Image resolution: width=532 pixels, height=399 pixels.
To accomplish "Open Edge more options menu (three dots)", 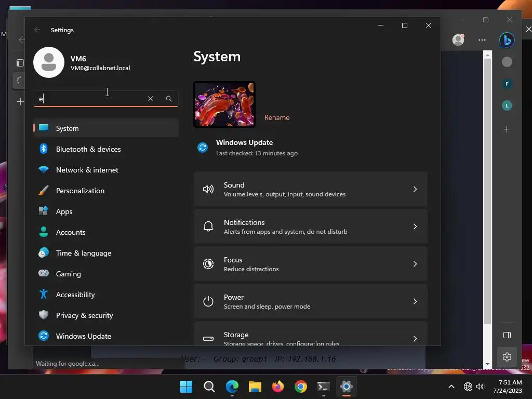I will [x=482, y=39].
